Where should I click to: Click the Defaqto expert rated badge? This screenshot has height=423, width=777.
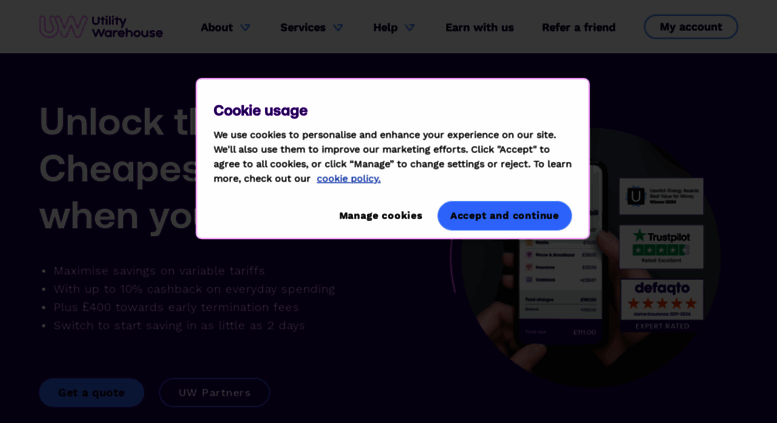pyautogui.click(x=662, y=306)
